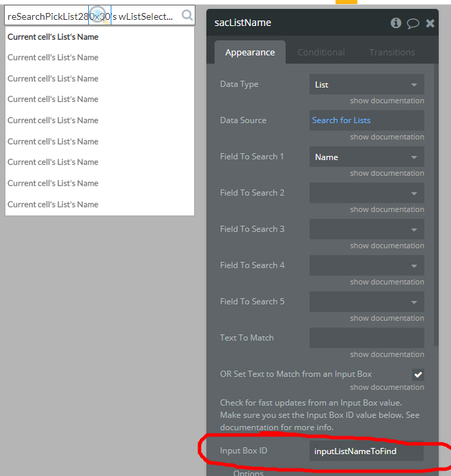Viewport: 451px width, 476px height.
Task: Open the Field To Search 1 dropdown
Action: [x=367, y=157]
